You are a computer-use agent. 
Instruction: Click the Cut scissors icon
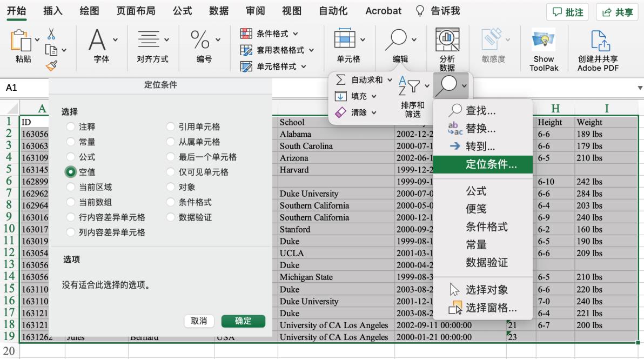tap(51, 34)
